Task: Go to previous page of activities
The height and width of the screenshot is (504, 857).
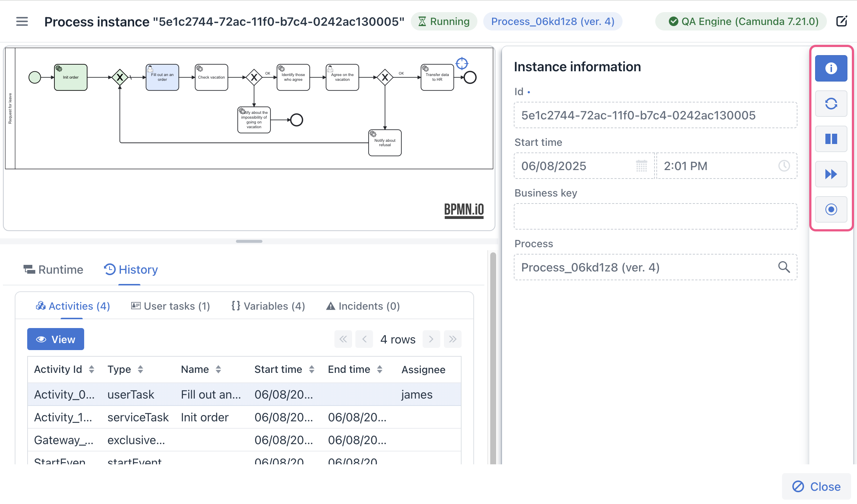Action: (364, 339)
